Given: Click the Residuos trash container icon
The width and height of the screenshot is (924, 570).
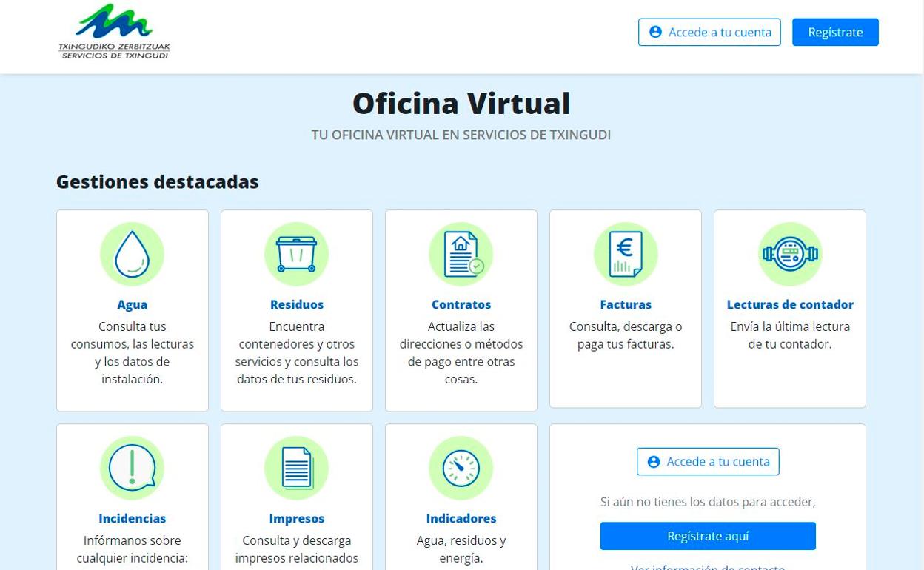Looking at the screenshot, I should 296,254.
